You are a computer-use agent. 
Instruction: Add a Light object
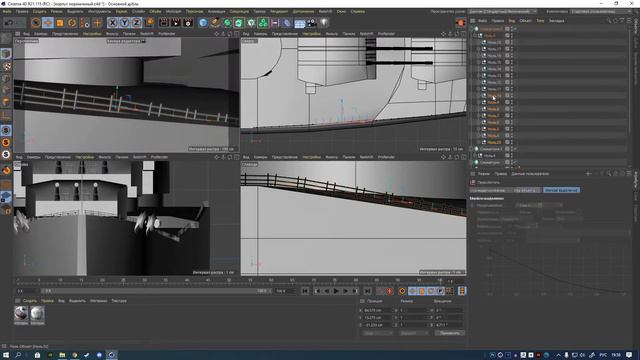[324, 23]
